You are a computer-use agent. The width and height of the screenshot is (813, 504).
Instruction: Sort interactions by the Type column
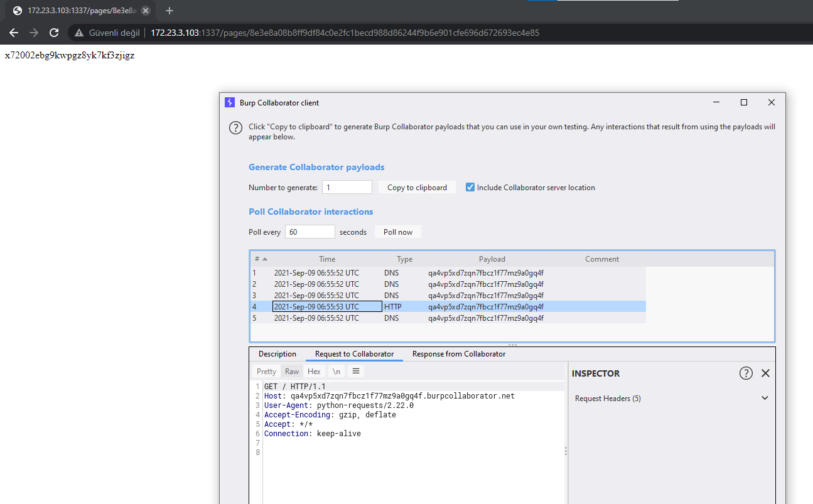tap(405, 259)
